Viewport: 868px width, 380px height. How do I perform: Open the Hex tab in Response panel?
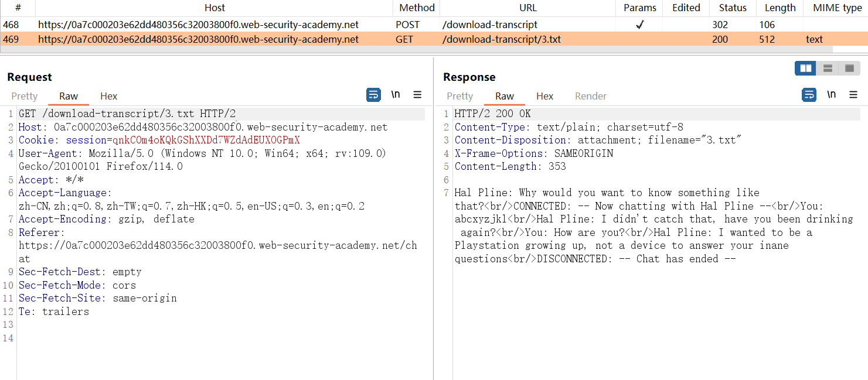(x=544, y=96)
